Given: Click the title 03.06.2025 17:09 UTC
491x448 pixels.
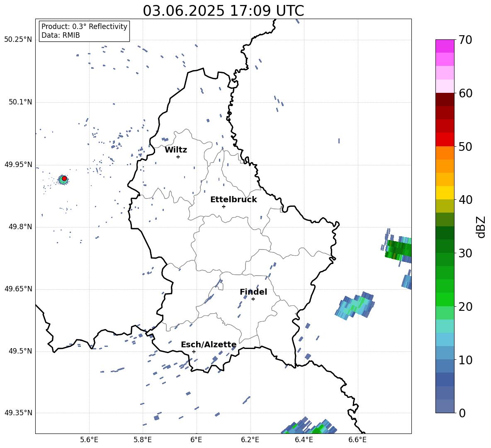Looking at the screenshot, I should 223,11.
